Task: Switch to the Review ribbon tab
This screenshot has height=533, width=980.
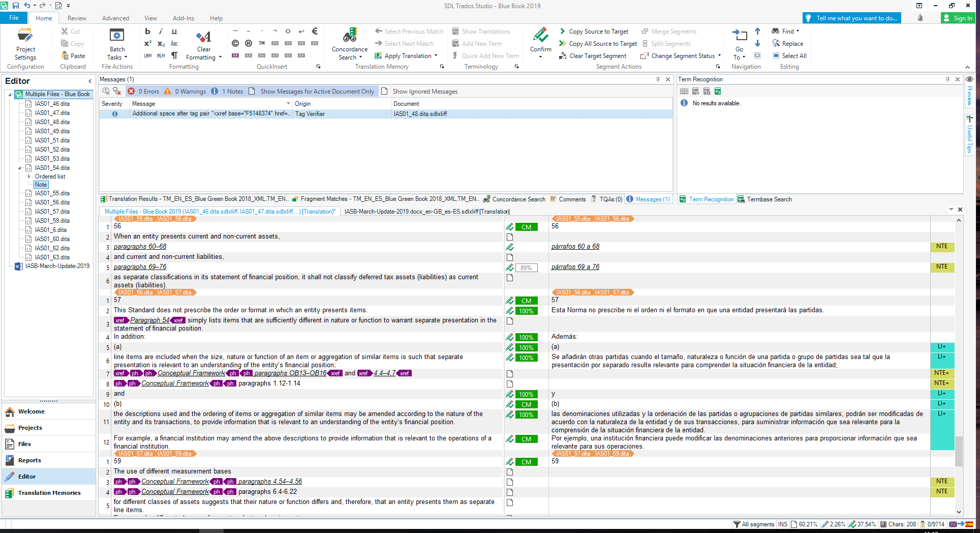Action: [x=77, y=18]
